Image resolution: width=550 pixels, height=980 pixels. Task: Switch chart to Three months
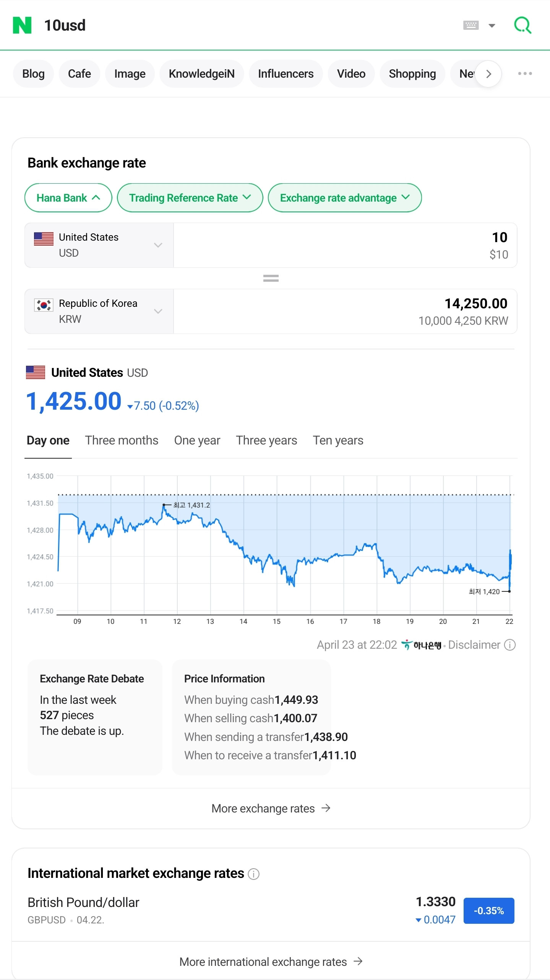(x=122, y=440)
